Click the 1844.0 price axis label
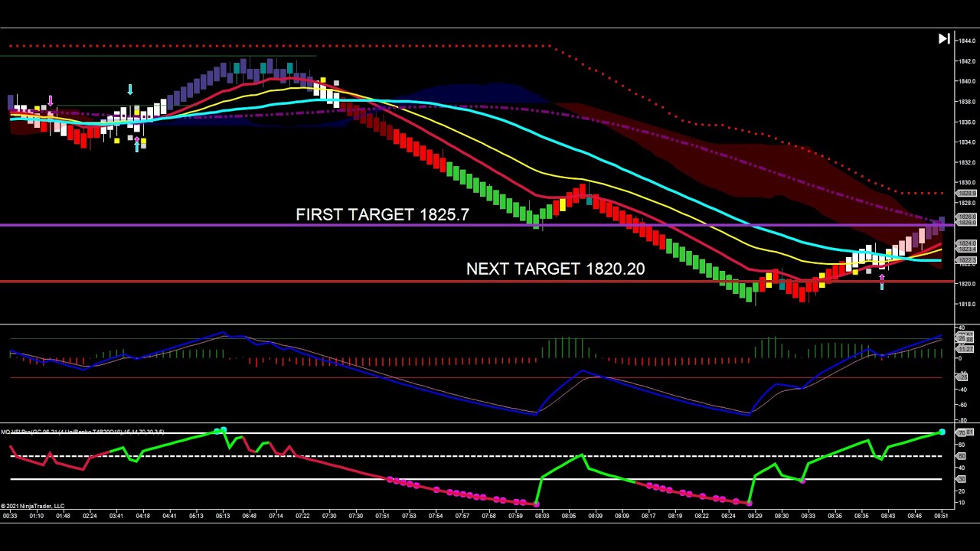The width and height of the screenshot is (980, 551). coord(966,41)
